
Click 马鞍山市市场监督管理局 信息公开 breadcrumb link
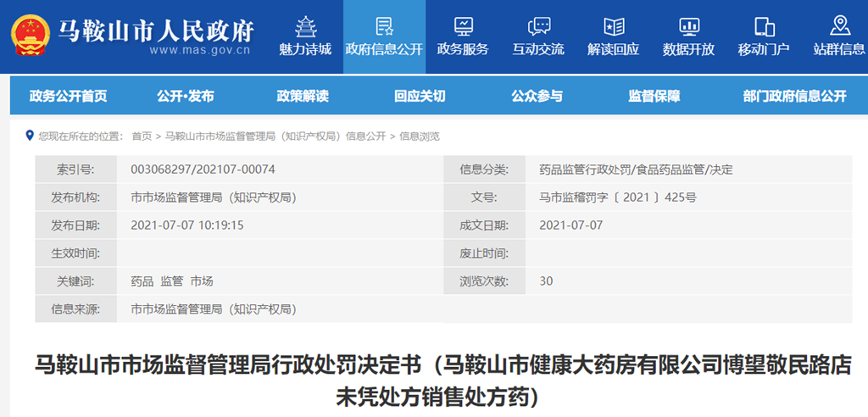coord(275,136)
